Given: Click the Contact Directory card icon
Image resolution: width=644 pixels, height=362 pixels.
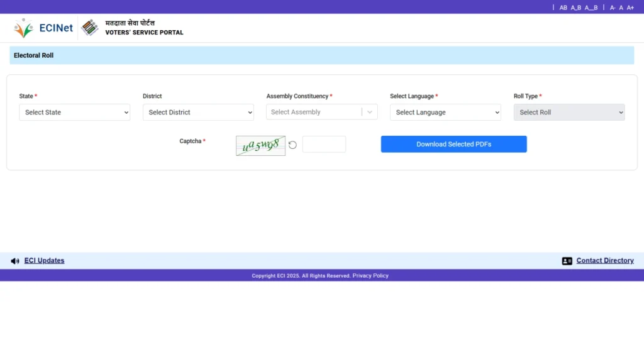Looking at the screenshot, I should coord(567,261).
